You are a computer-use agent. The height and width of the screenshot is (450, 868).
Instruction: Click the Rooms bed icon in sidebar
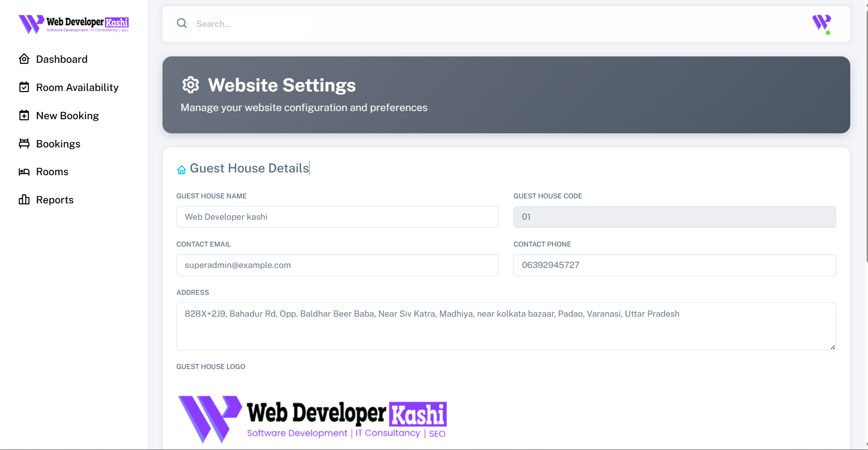[x=24, y=172]
